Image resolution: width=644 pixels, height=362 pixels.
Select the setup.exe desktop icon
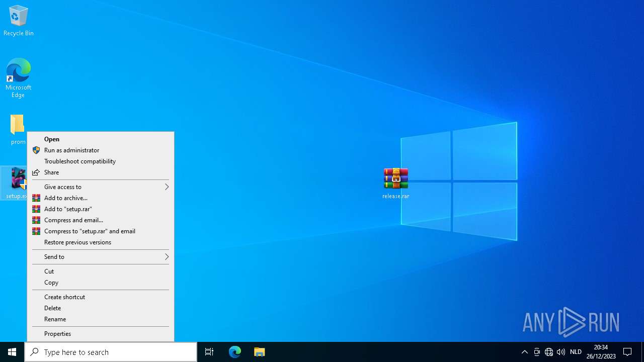[14, 183]
